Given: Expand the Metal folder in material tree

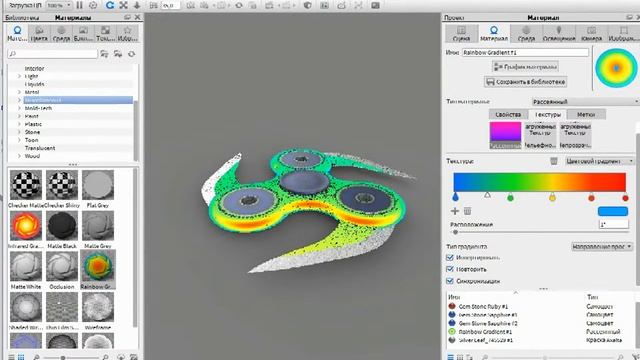Looking at the screenshot, I should 19,92.
